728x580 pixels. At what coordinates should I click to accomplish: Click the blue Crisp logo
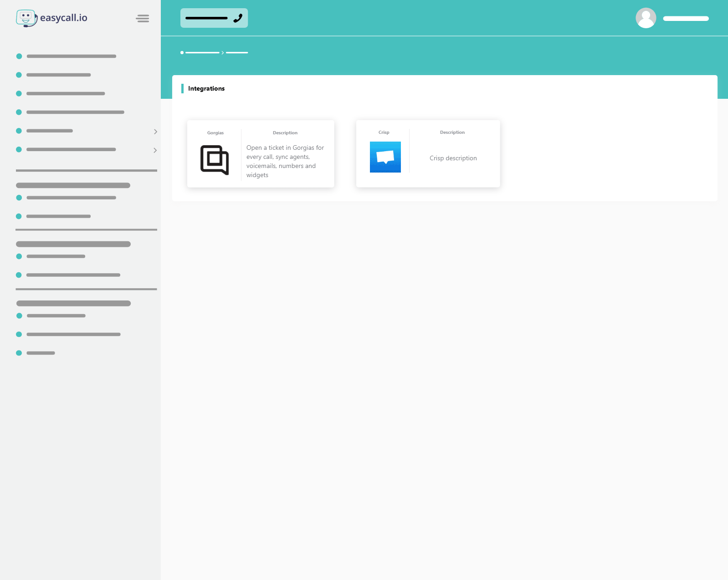[385, 157]
